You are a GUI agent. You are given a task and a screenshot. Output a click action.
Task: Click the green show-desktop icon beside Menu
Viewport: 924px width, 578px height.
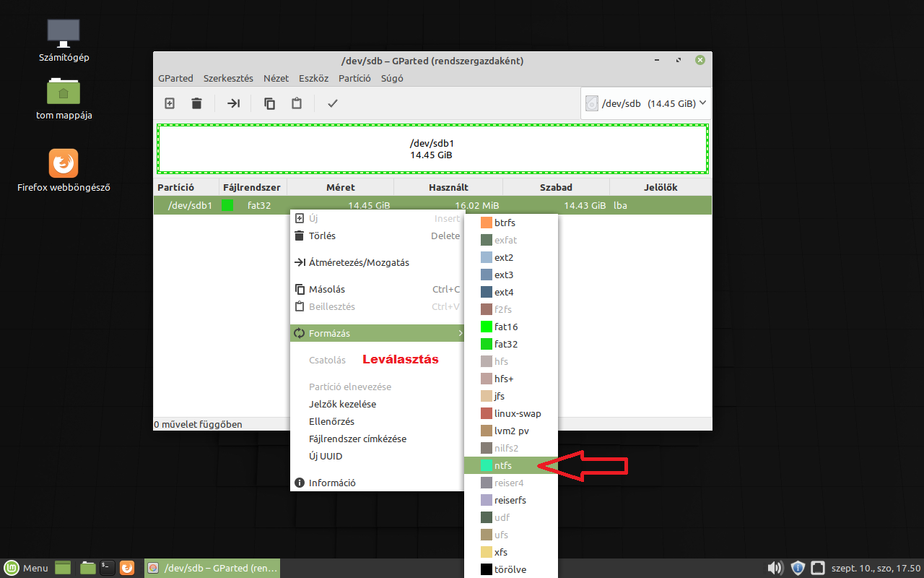pyautogui.click(x=63, y=568)
